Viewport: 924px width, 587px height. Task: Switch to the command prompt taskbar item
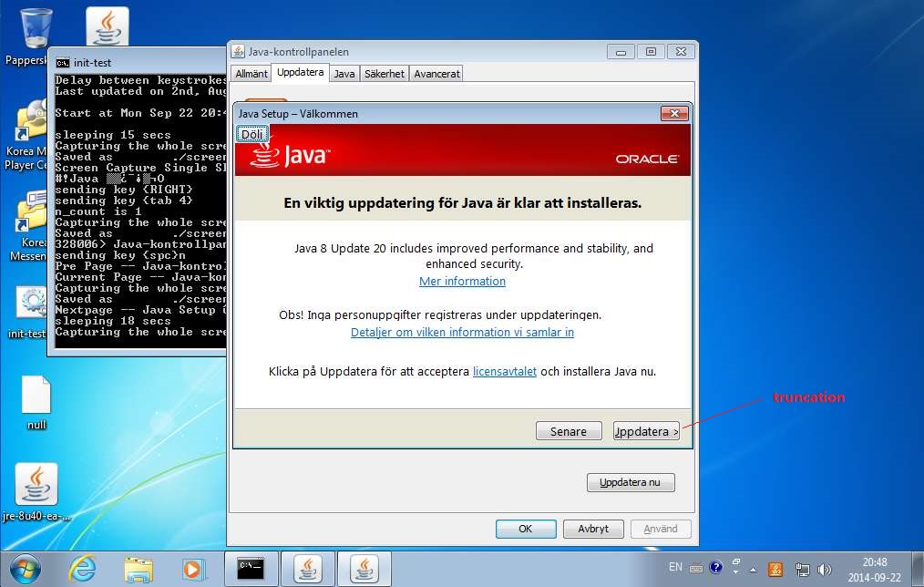251,568
